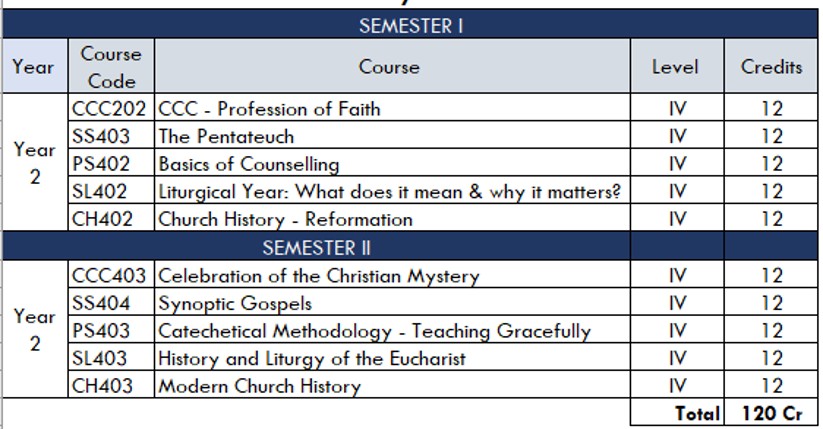
Task: Select the Course column header cell
Action: pos(391,68)
